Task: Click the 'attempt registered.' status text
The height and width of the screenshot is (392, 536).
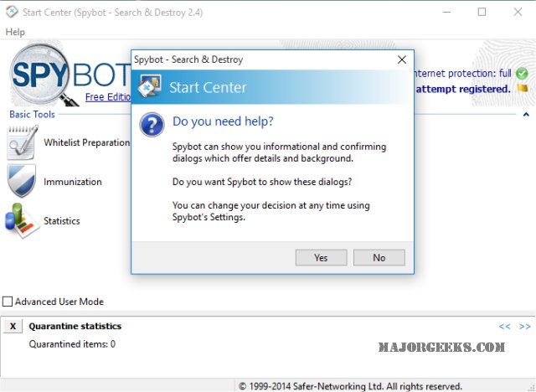Action: [463, 89]
